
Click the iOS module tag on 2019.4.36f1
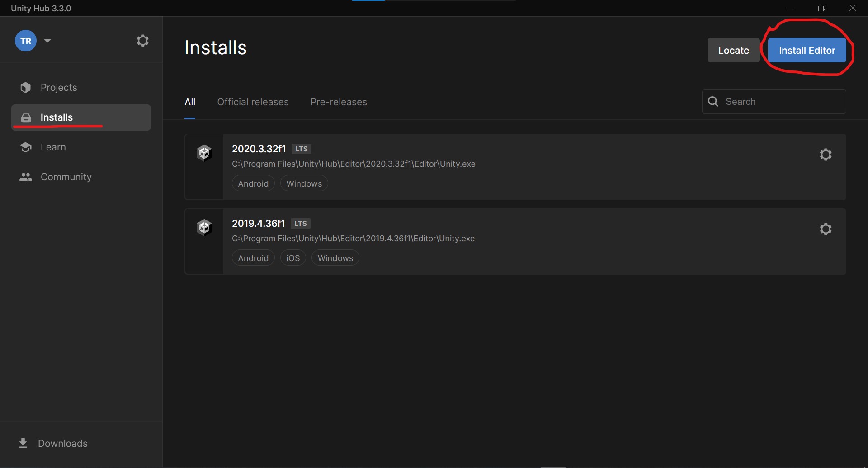click(x=293, y=258)
